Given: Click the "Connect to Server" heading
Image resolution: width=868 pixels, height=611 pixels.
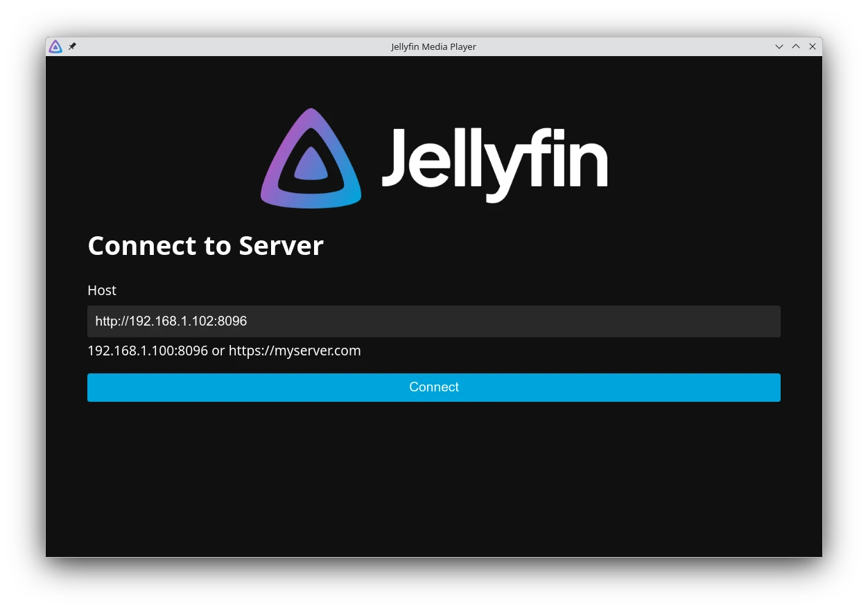Looking at the screenshot, I should pos(205,246).
